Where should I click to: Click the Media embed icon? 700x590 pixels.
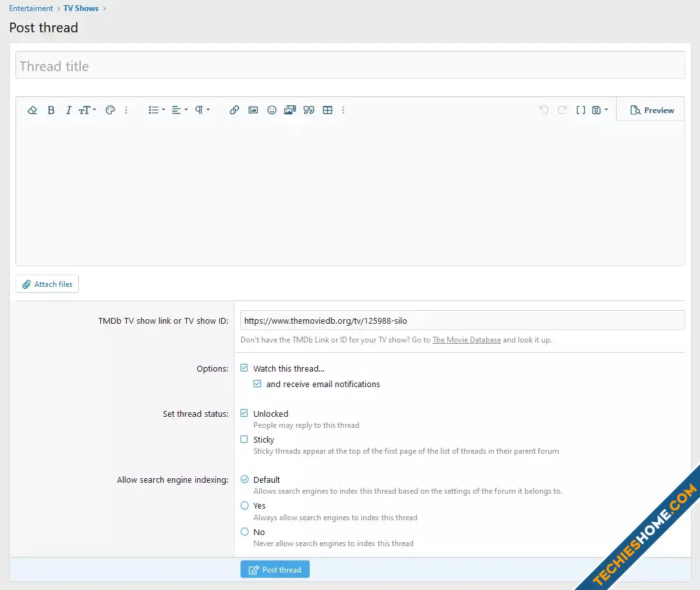tap(290, 111)
